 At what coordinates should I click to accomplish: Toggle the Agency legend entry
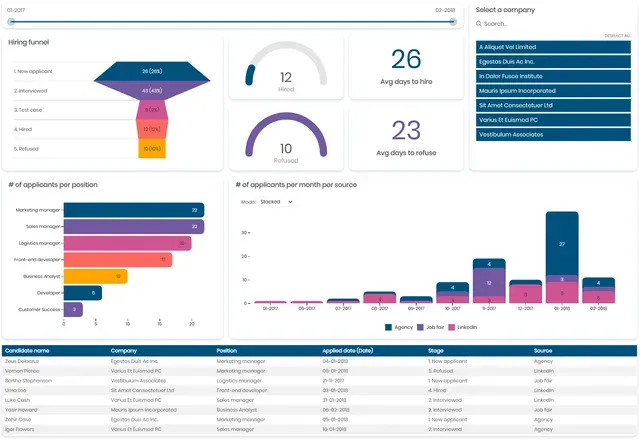coord(399,327)
